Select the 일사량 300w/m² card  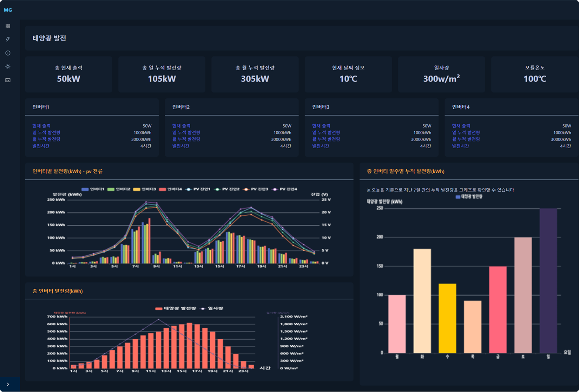[x=441, y=74]
